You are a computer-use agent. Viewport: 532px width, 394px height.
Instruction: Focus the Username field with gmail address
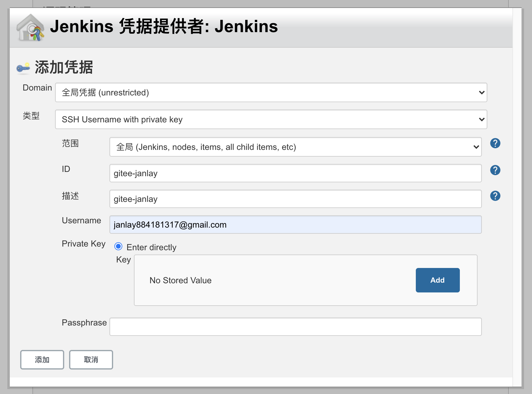click(295, 225)
